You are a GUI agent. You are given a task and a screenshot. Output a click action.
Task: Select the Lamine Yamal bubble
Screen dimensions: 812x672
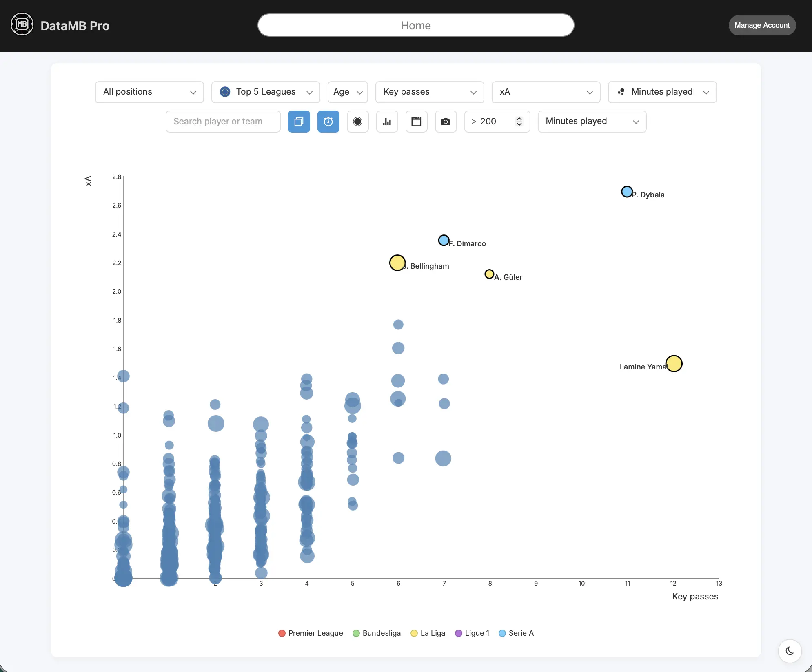click(x=674, y=363)
